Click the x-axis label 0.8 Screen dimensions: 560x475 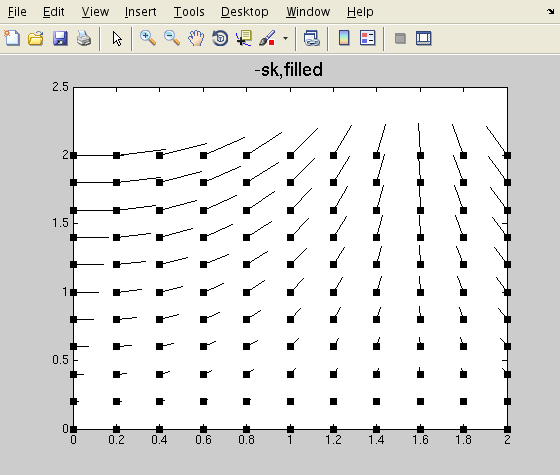[x=246, y=440]
